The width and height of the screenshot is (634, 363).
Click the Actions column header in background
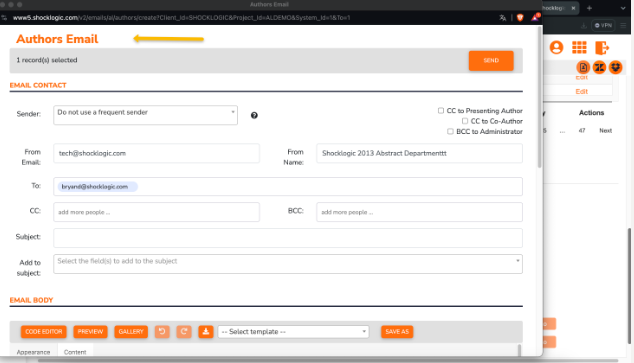pyautogui.click(x=591, y=113)
